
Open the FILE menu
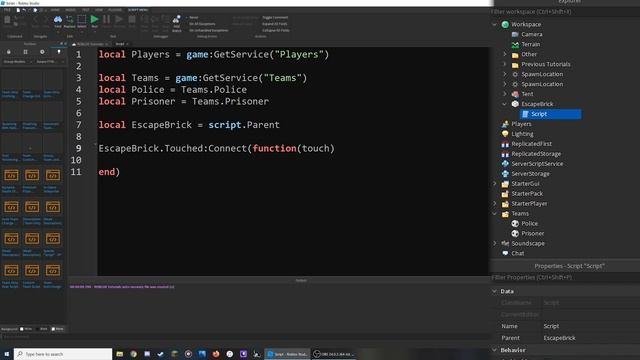click(7, 10)
